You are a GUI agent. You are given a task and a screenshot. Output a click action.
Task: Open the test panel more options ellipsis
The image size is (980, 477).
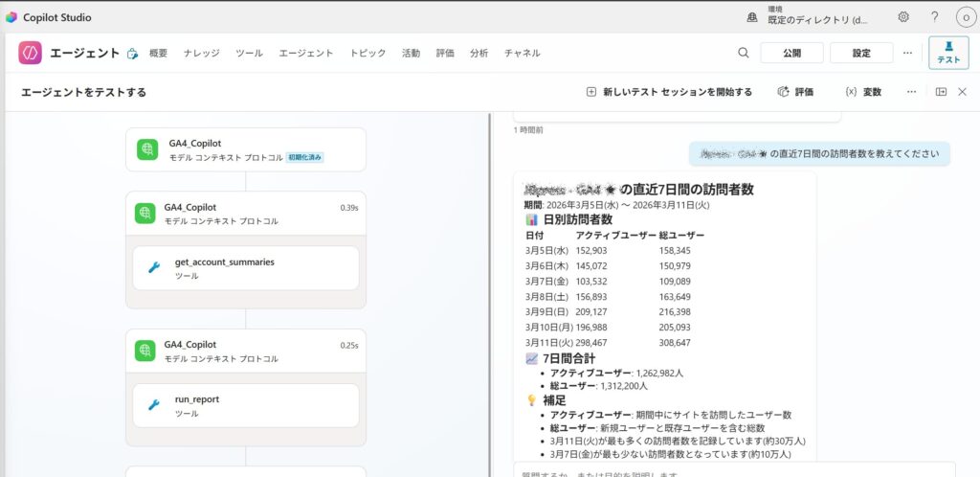(912, 92)
